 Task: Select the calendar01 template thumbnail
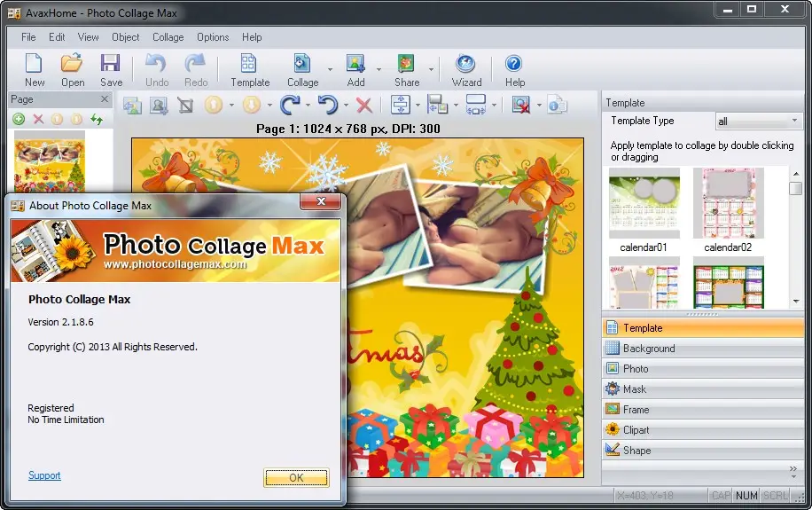(644, 203)
